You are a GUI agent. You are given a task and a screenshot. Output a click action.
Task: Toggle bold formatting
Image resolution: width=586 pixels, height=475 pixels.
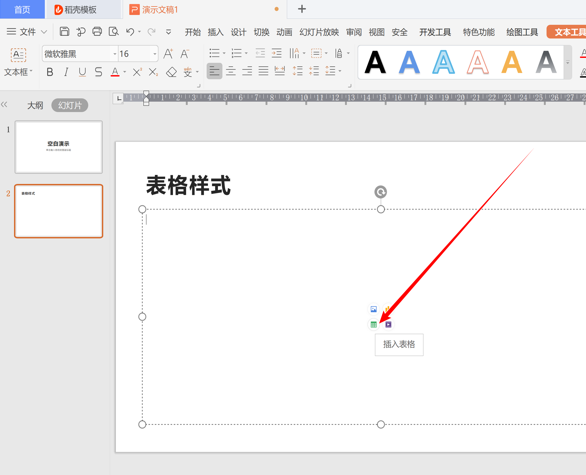pos(50,72)
